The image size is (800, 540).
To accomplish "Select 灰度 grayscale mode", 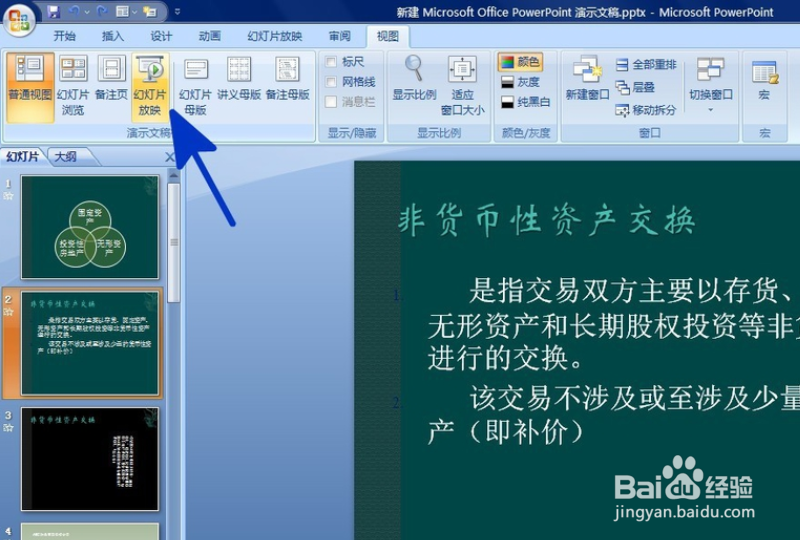I will [x=520, y=82].
